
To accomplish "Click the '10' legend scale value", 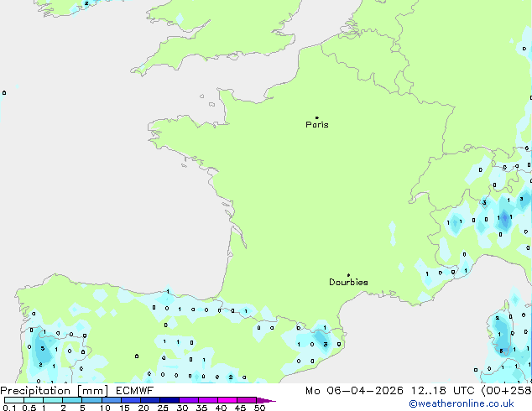I will point(105,408).
